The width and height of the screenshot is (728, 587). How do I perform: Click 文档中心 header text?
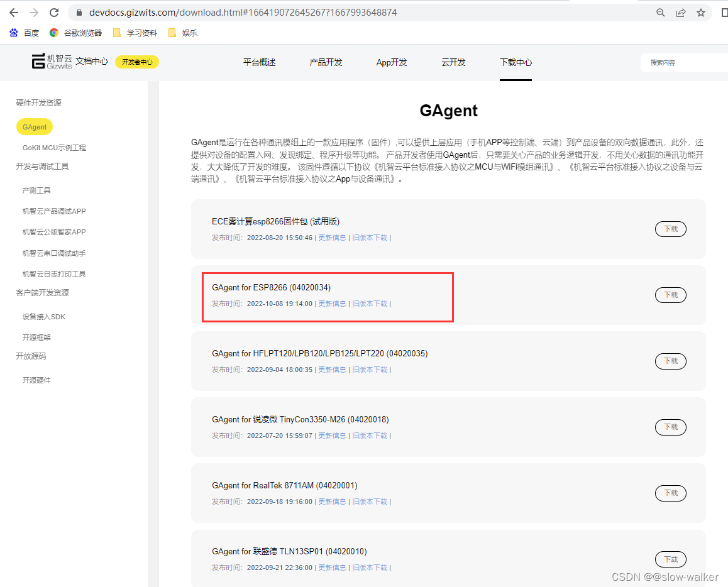pyautogui.click(x=92, y=61)
